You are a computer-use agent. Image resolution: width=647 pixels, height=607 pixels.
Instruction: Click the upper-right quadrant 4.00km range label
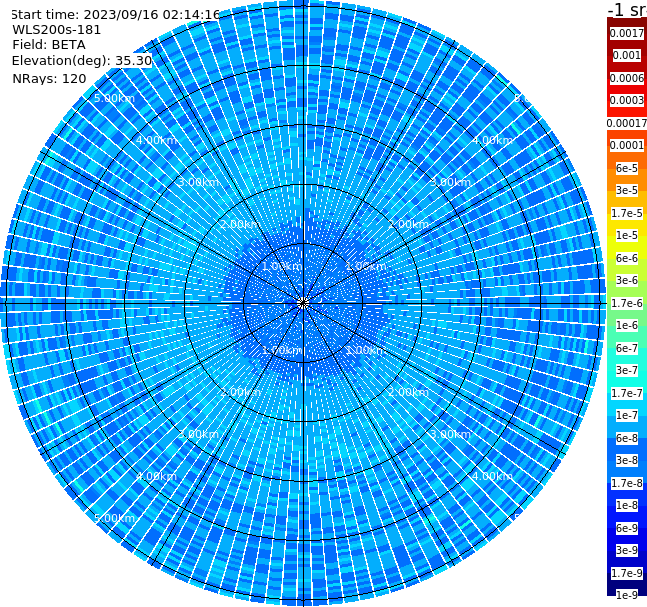point(492,140)
